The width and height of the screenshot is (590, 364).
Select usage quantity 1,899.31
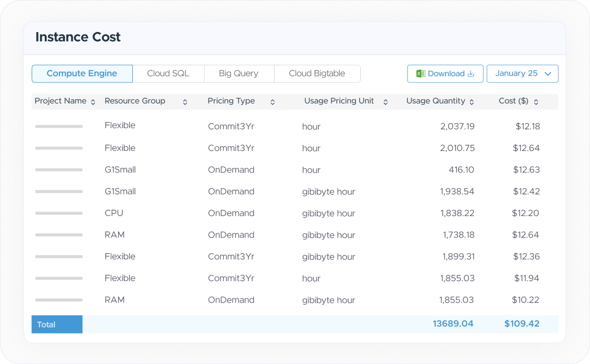coord(458,257)
